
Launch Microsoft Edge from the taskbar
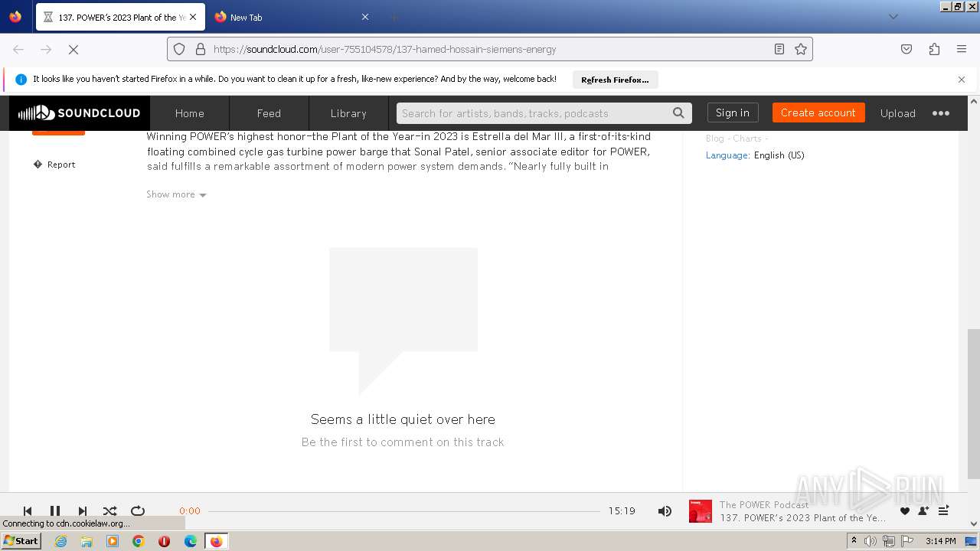pyautogui.click(x=190, y=541)
